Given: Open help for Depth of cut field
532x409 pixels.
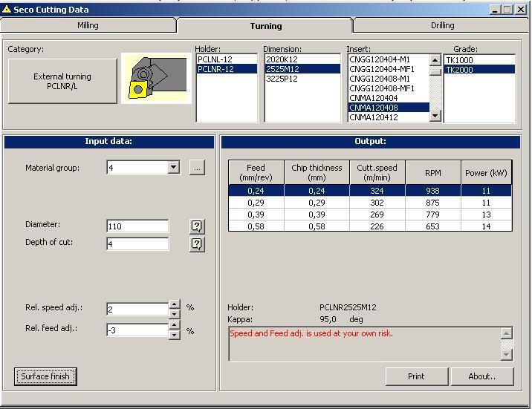Looking at the screenshot, I should pos(197,244).
